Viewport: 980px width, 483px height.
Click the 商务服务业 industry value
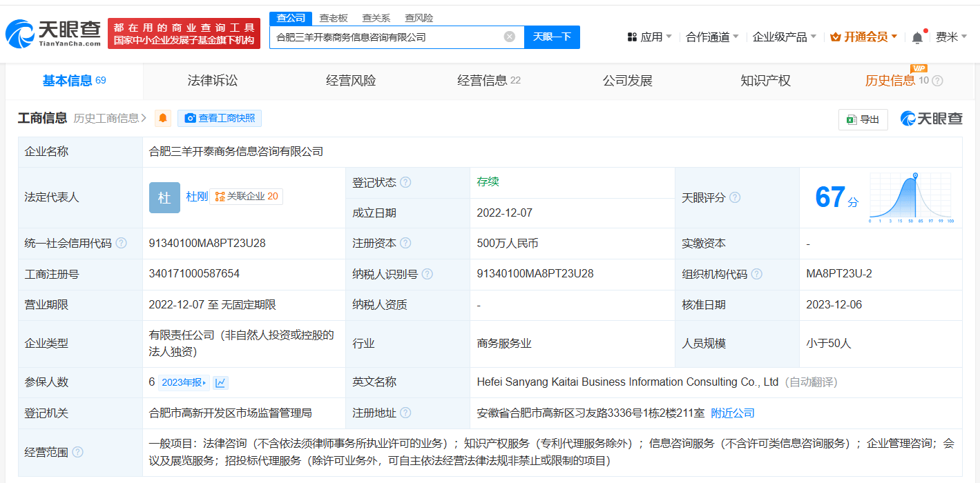504,343
